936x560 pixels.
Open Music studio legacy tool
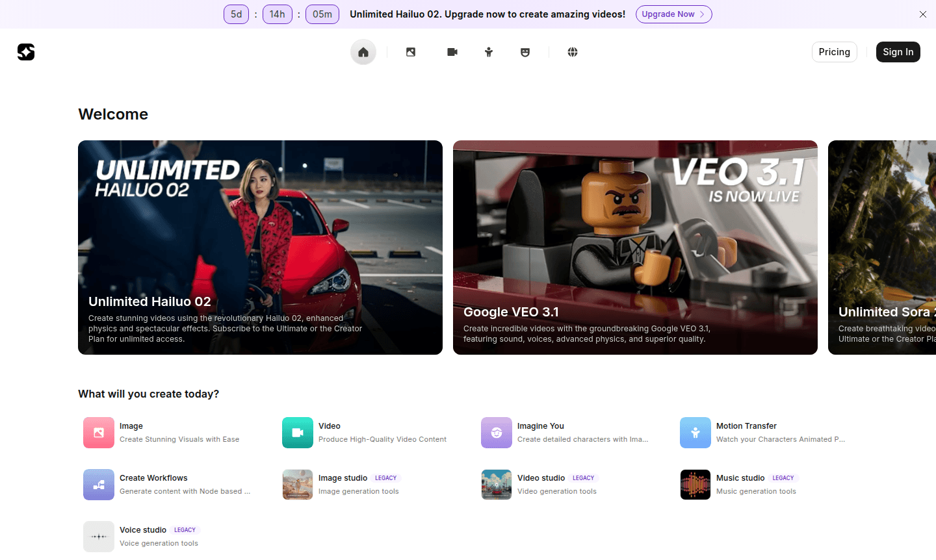[x=740, y=484]
